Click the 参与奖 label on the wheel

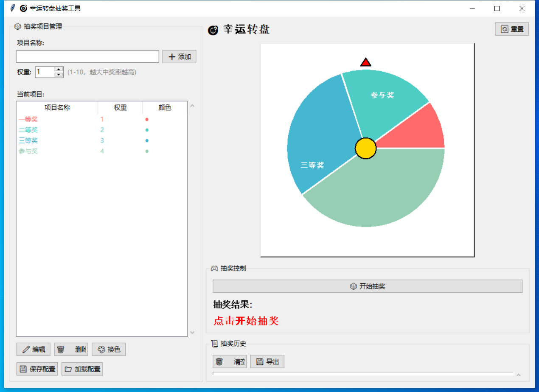(x=382, y=95)
